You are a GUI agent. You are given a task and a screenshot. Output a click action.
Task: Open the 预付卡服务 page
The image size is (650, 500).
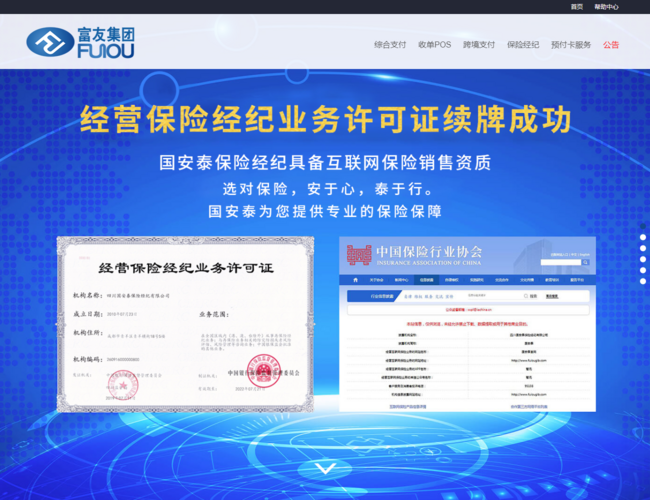pyautogui.click(x=571, y=45)
